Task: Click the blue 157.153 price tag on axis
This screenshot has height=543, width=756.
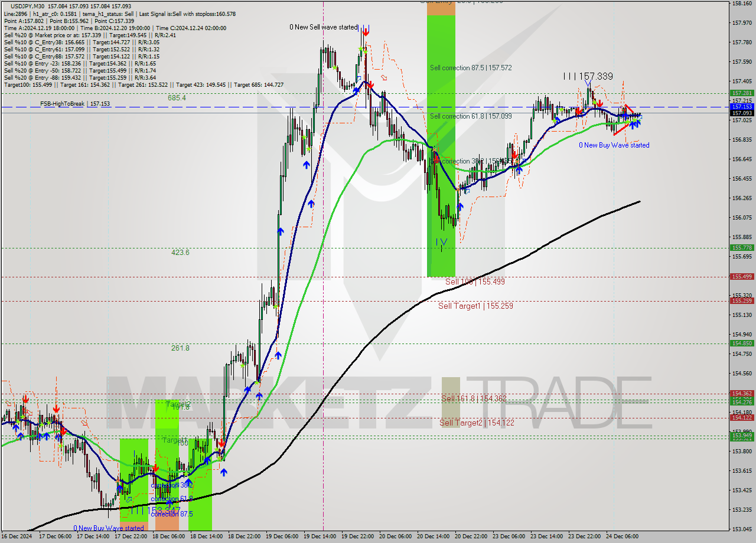Action: pyautogui.click(x=742, y=107)
